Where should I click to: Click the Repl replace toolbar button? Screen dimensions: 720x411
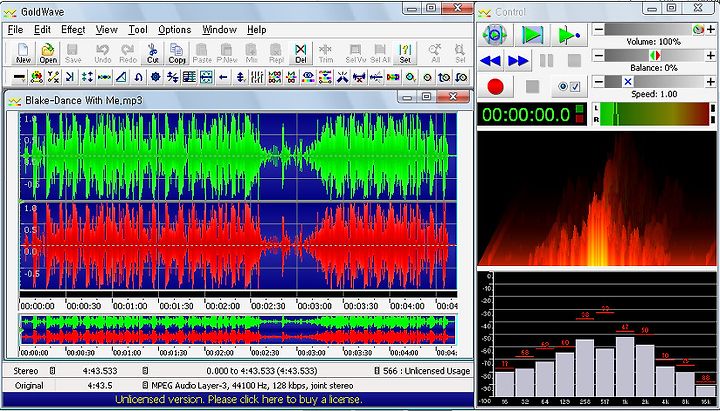coord(276,54)
